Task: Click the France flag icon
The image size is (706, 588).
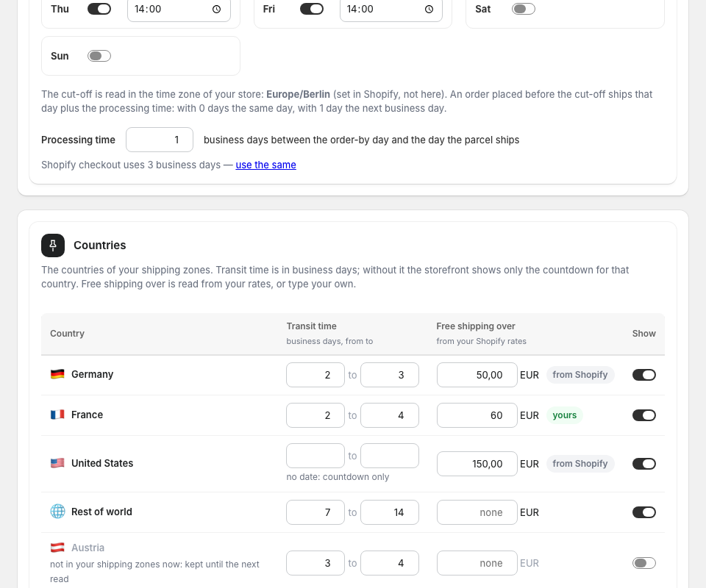Action: pyautogui.click(x=57, y=415)
